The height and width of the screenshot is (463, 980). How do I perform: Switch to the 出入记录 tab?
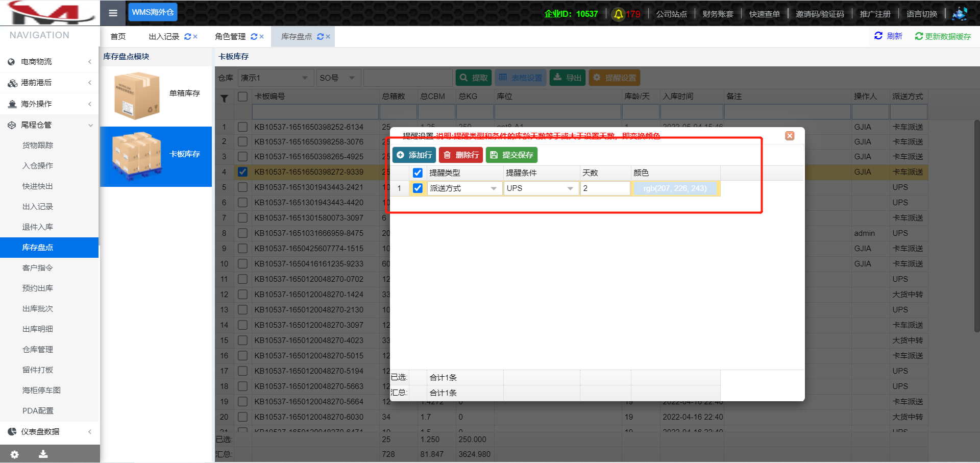164,37
